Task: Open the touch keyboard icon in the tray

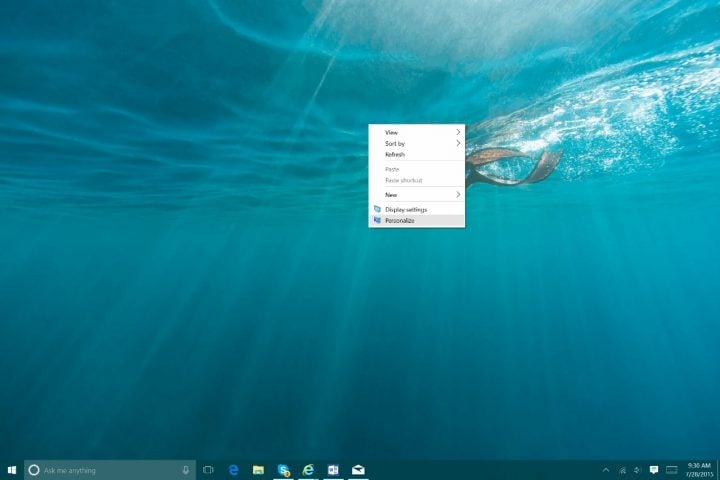Action: (672, 470)
